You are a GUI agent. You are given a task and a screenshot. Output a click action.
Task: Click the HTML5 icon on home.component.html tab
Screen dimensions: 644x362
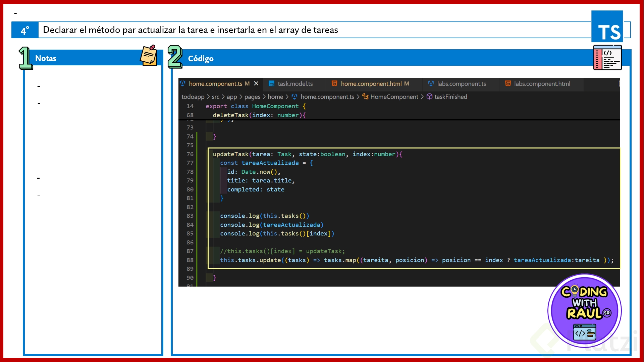click(x=334, y=83)
